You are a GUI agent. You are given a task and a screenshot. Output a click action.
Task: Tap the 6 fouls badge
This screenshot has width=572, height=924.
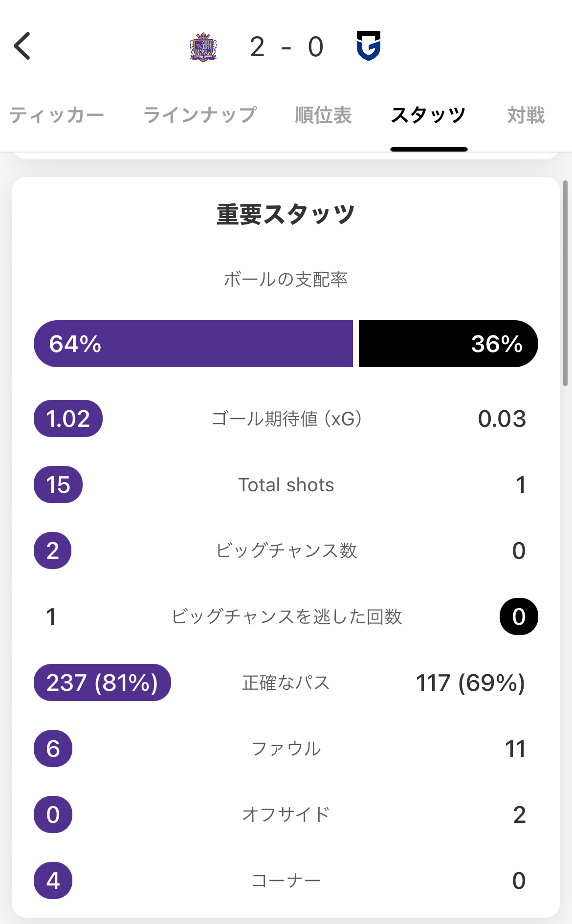coord(53,748)
